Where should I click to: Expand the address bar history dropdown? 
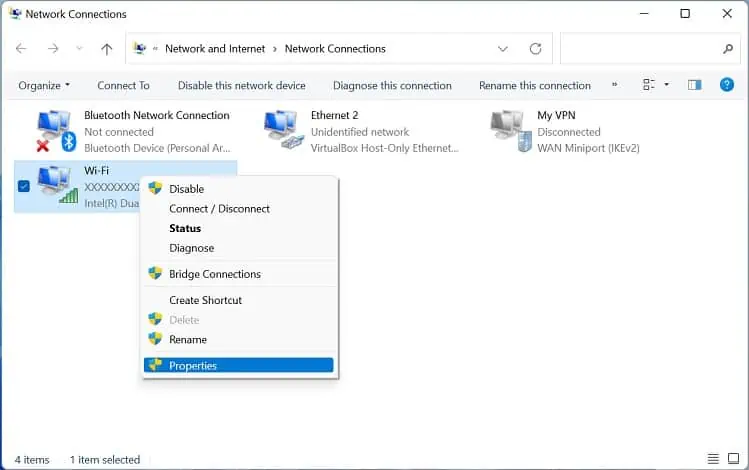click(x=503, y=49)
